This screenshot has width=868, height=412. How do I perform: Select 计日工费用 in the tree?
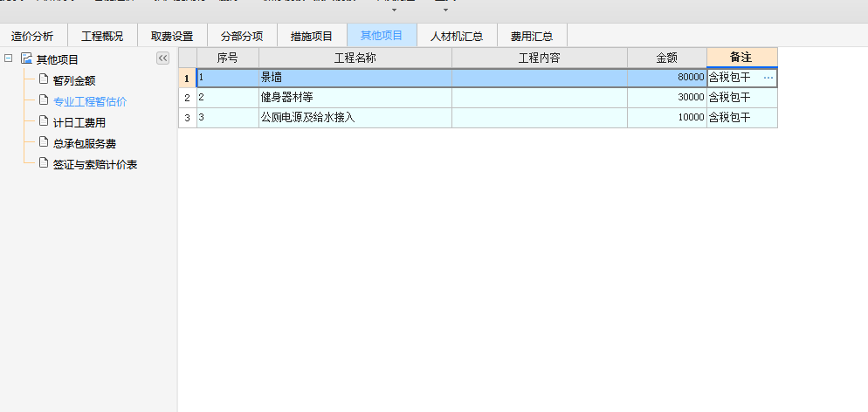tap(79, 123)
